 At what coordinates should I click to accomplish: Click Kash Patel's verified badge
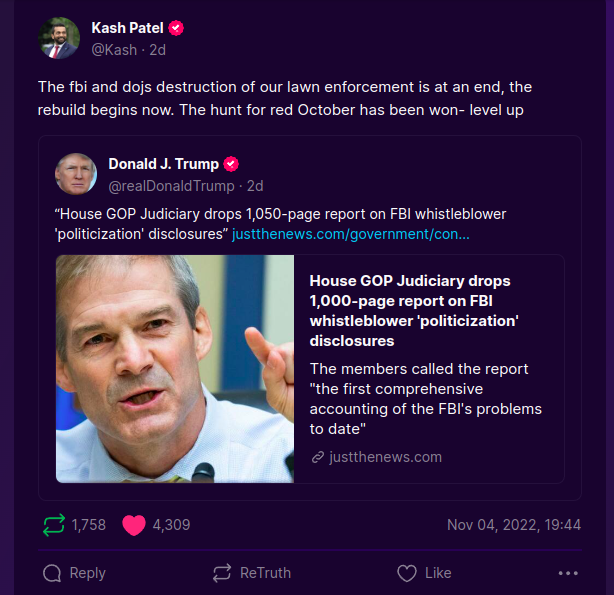tap(176, 28)
